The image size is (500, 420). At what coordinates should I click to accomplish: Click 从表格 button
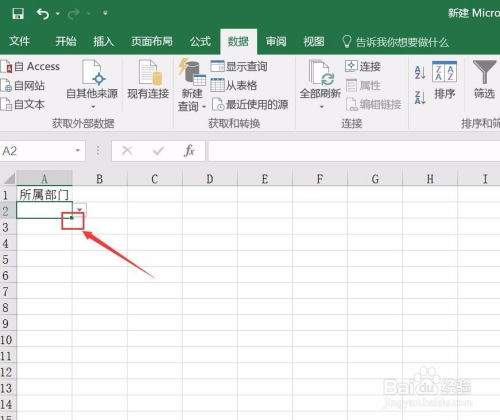coord(234,85)
